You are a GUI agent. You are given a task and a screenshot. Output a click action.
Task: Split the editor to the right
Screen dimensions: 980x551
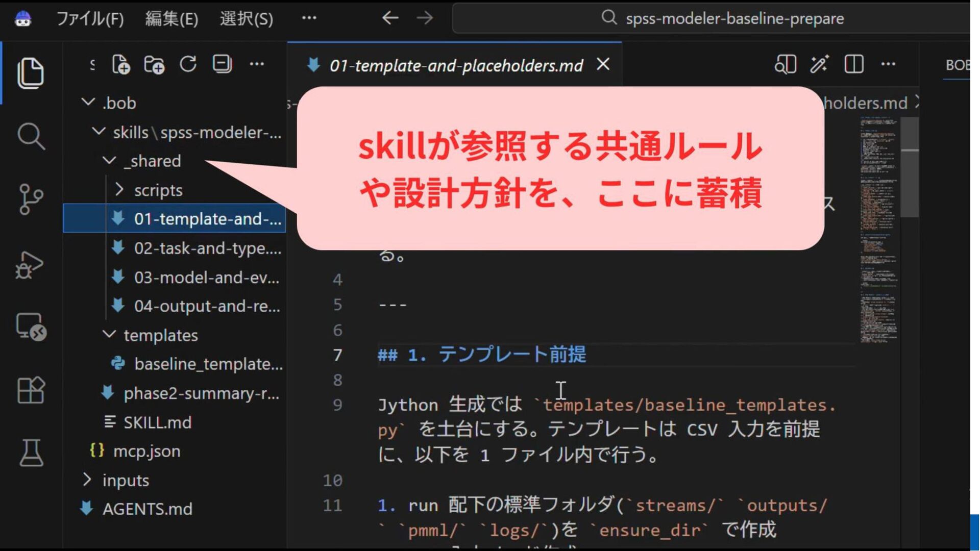coord(854,64)
